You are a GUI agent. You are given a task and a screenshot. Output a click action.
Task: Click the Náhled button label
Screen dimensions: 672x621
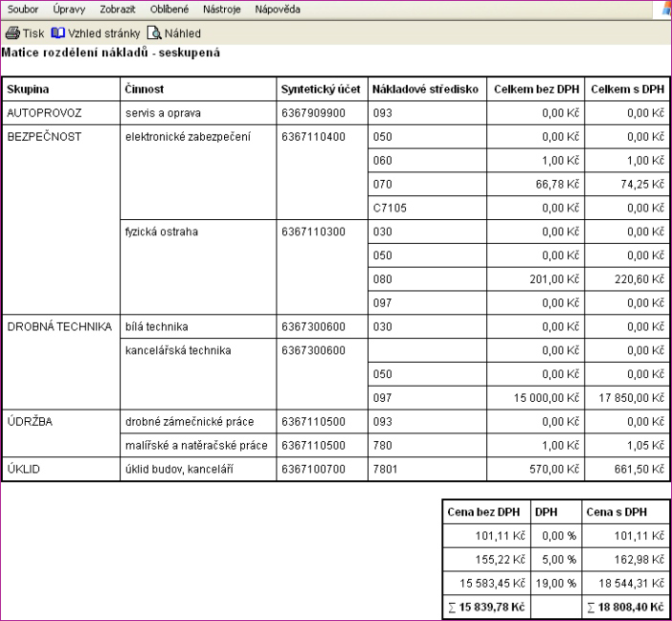point(183,33)
